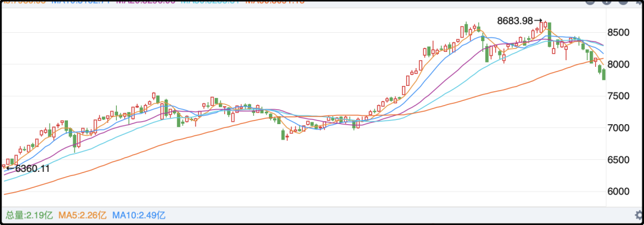The height and width of the screenshot is (225, 644).
Task: Select the MA5:2.26亿 volume indicator label
Action: point(82,215)
